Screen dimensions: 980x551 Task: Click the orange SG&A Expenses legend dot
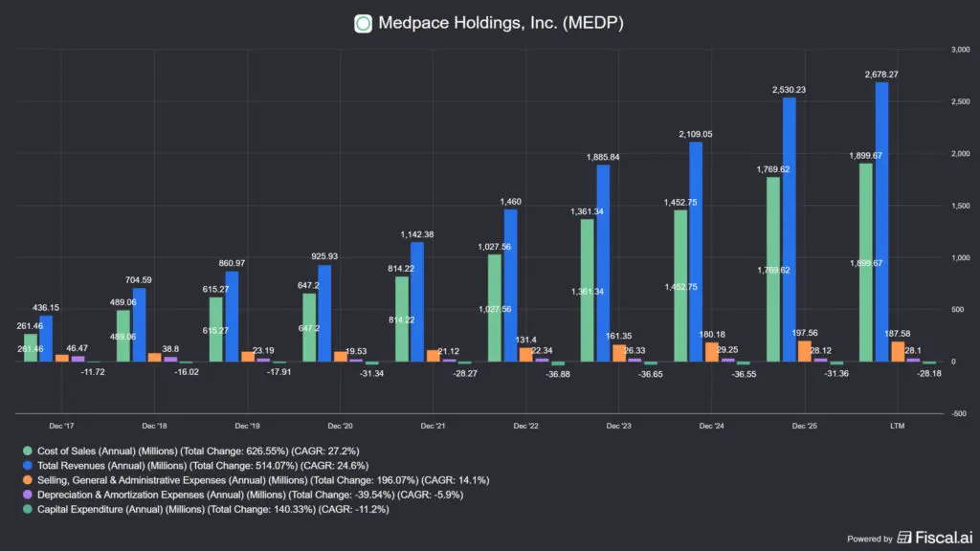point(28,480)
